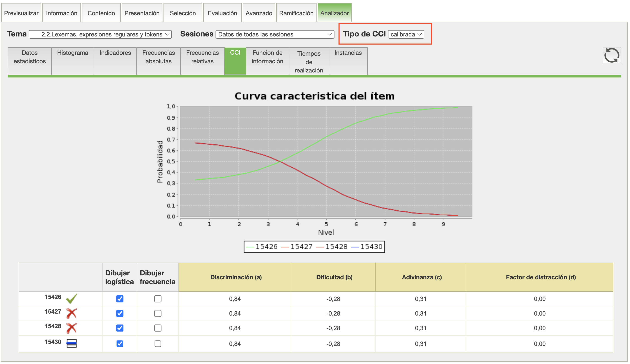Screen dimensions: 630x364
Task: Click the item characteristic curve chart area
Action: 326,161
